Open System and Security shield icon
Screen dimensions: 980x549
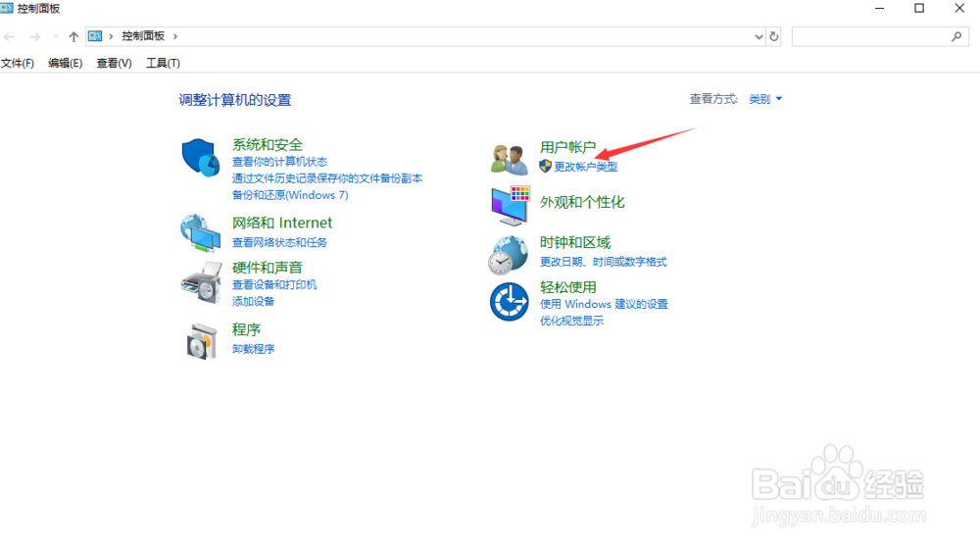[x=201, y=158]
